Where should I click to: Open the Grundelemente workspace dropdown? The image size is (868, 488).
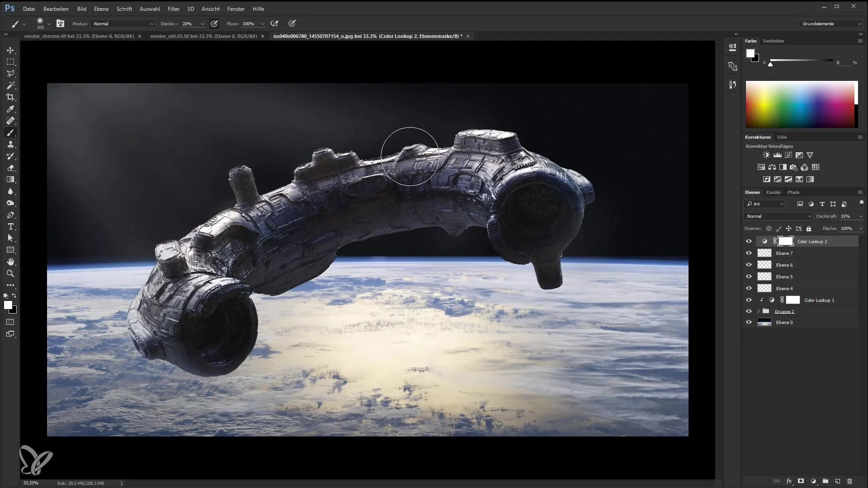point(830,23)
